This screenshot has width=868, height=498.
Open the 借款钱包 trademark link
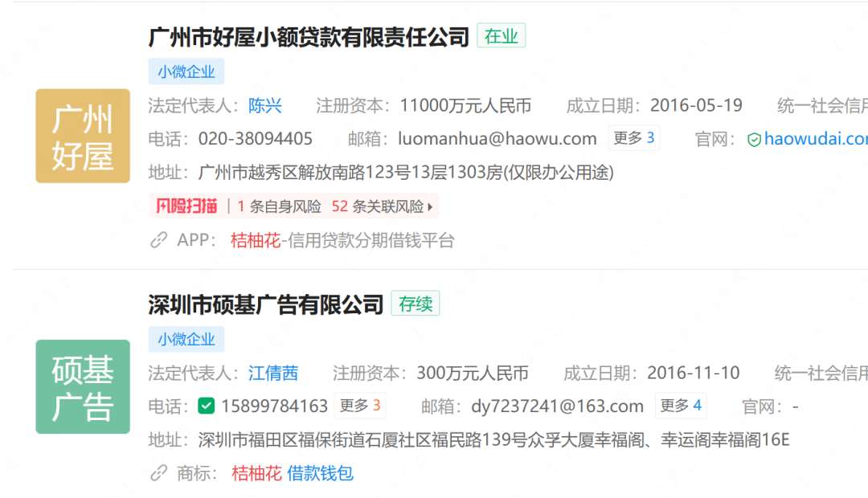pos(320,473)
